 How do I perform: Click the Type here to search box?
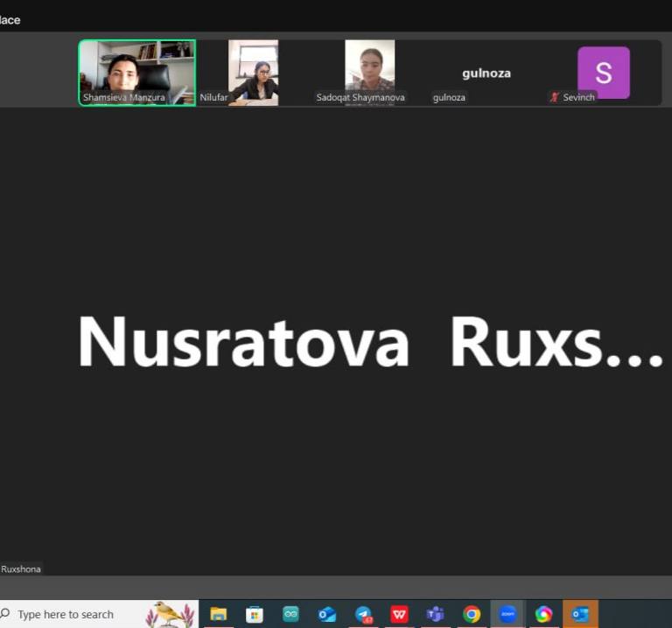click(x=99, y=614)
